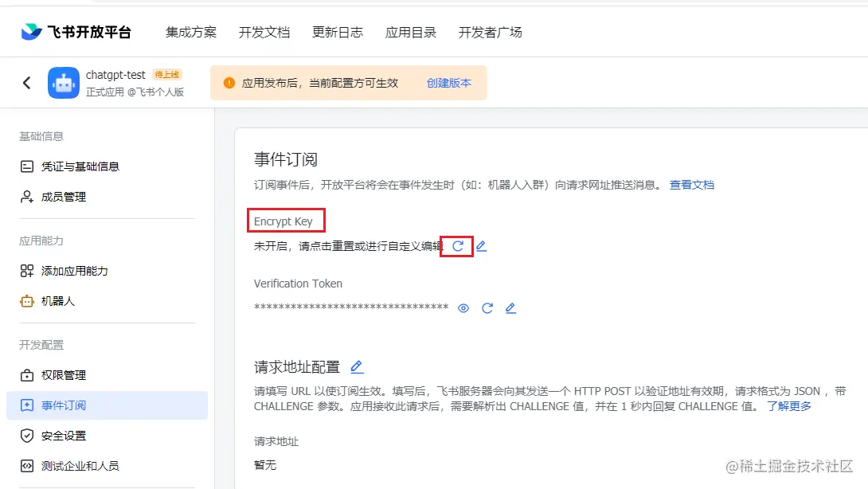Open the 了解更多 link

point(789,406)
